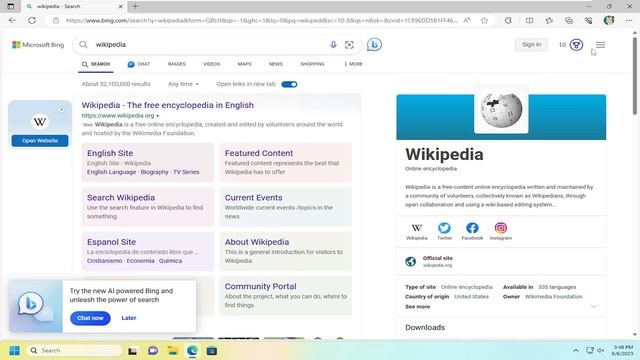The image size is (640, 360).
Task: Open Wikipedia's Instagram icon
Action: click(x=501, y=228)
